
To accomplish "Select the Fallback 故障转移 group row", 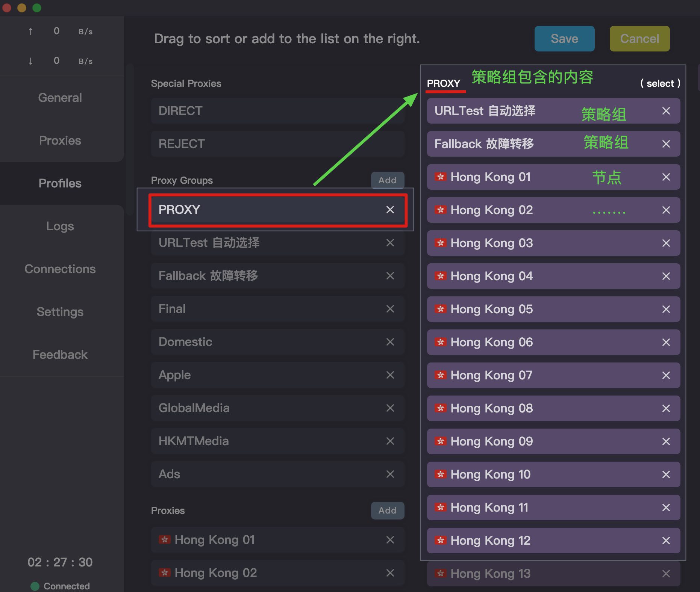I will [x=278, y=276].
